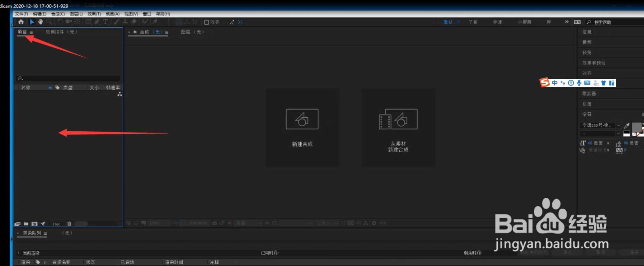Open the 编辑(E) menu
Image resolution: width=644 pixels, height=266 pixels.
point(39,14)
